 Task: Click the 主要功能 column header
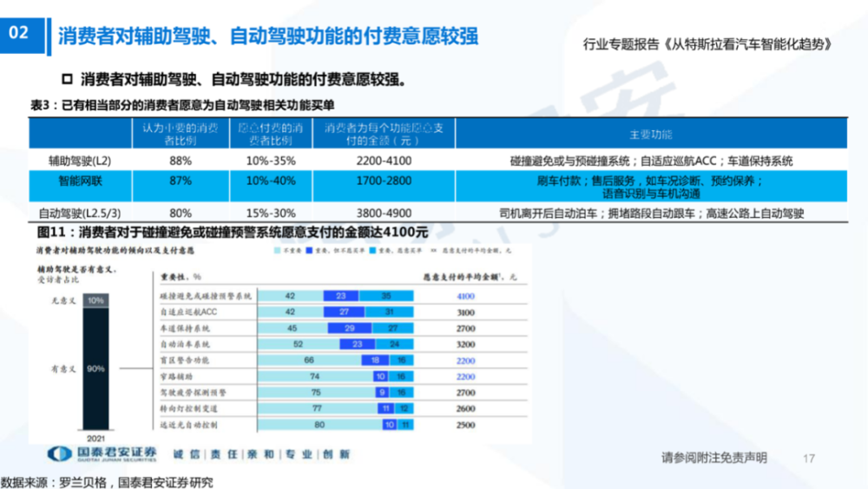(651, 134)
